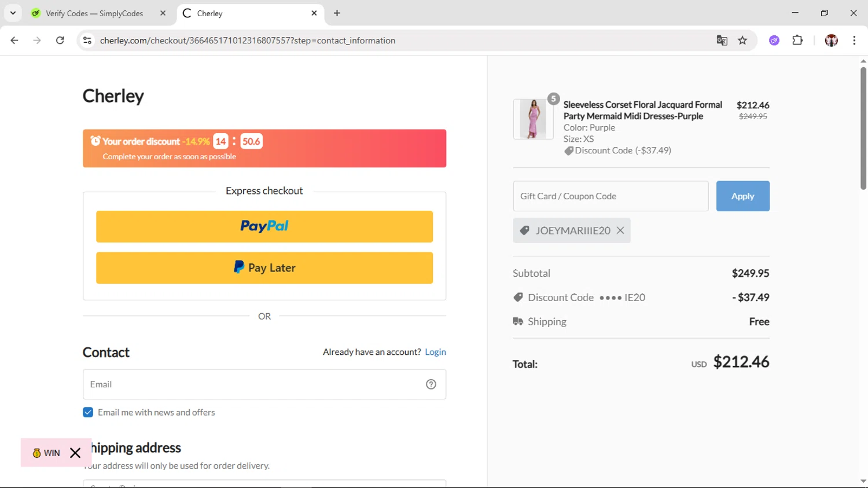Focus the Gift Card / Coupon Code field
Image resolution: width=868 pixels, height=488 pixels.
(x=610, y=196)
